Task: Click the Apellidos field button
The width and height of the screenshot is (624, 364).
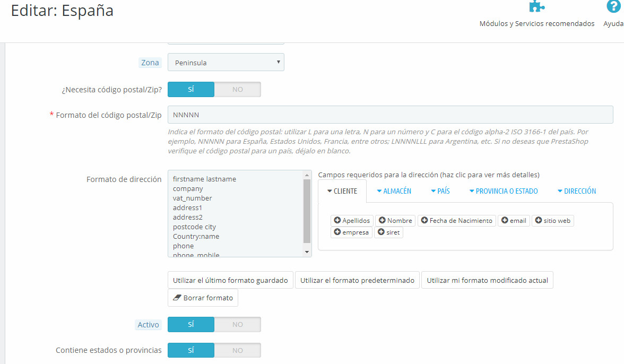Action: [x=352, y=220]
